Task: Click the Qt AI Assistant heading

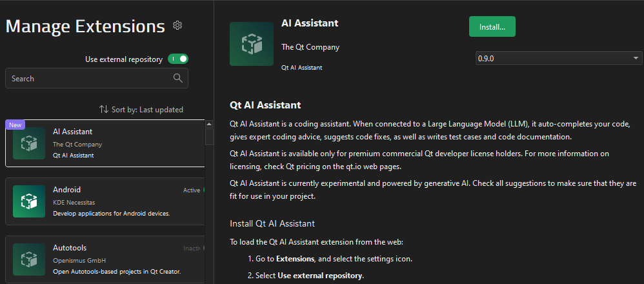Action: click(x=265, y=105)
